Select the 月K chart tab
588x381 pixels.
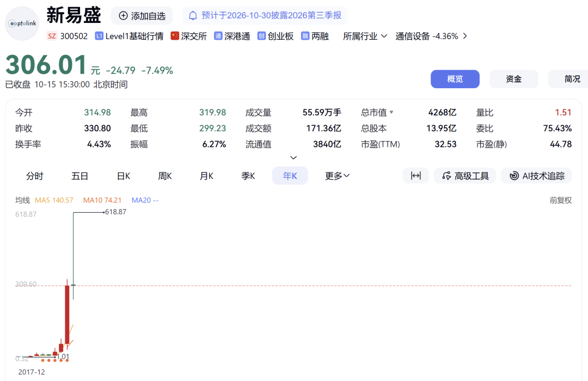(x=207, y=175)
